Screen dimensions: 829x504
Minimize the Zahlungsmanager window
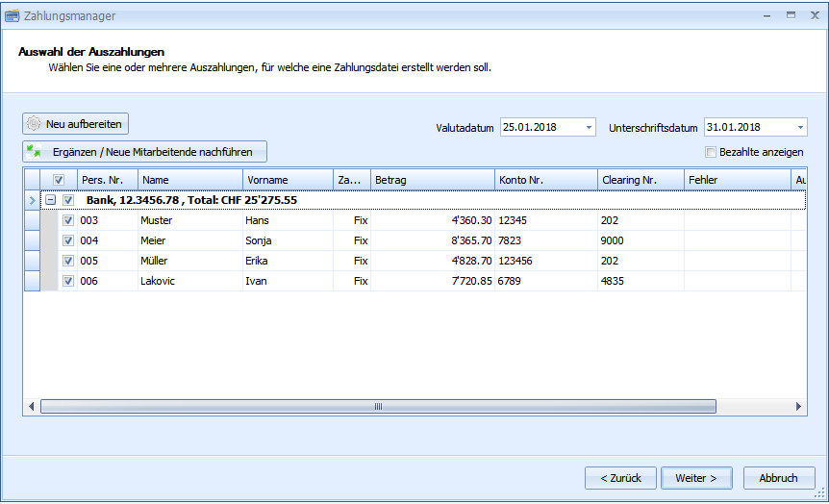click(766, 15)
